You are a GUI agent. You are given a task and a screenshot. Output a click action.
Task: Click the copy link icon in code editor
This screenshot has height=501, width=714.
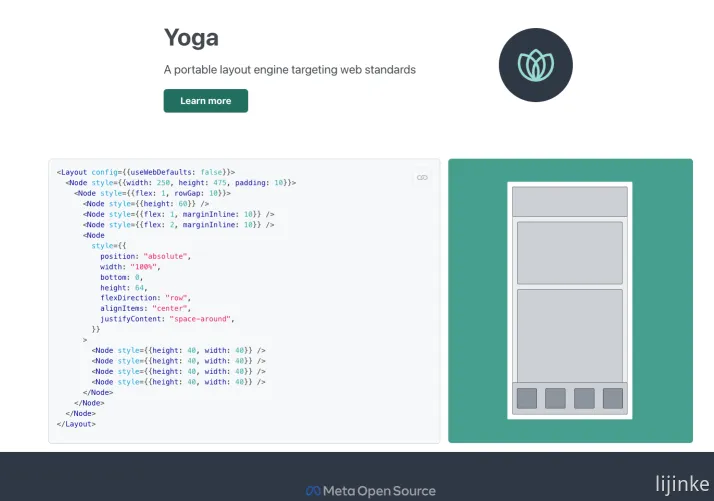pos(422,178)
